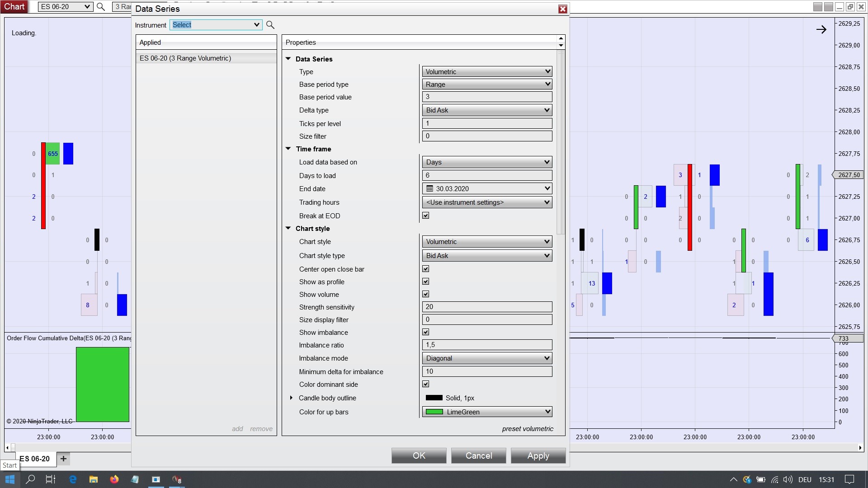Expand Candle body outline property
868x488 pixels.
tap(291, 398)
